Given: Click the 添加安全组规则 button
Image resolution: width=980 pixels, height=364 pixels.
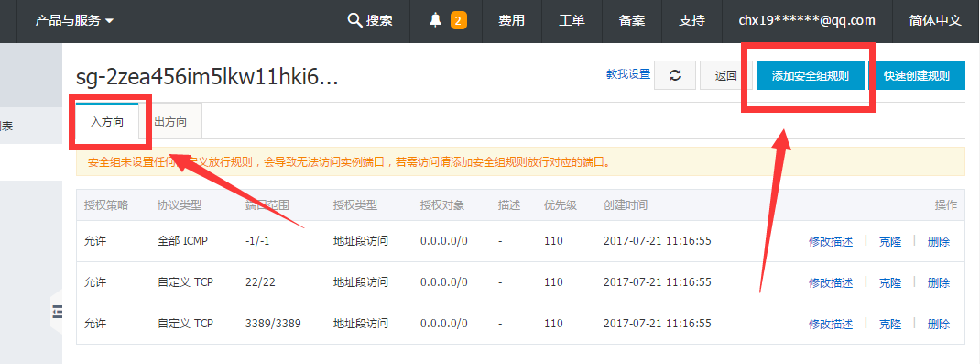Looking at the screenshot, I should pyautogui.click(x=810, y=76).
